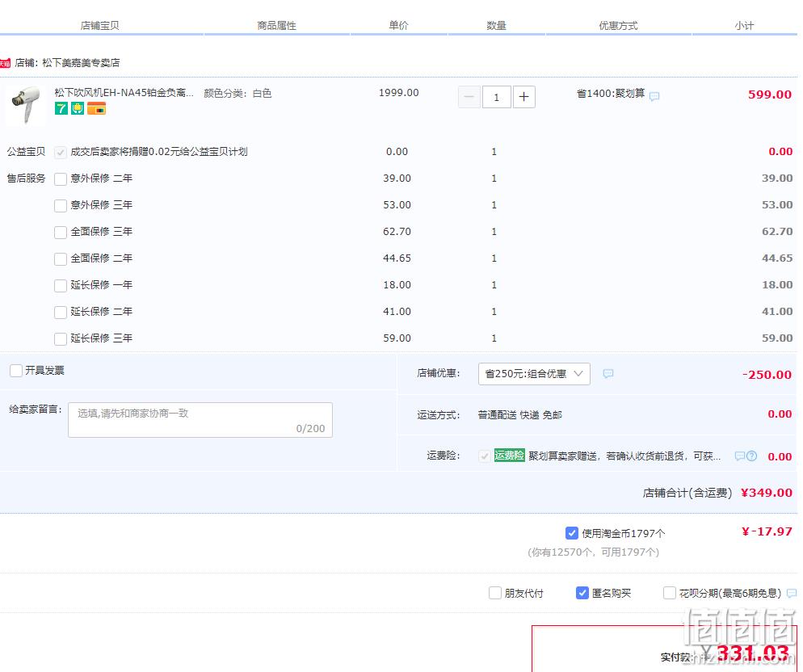Click the green shield guarantee badge icon

78,108
